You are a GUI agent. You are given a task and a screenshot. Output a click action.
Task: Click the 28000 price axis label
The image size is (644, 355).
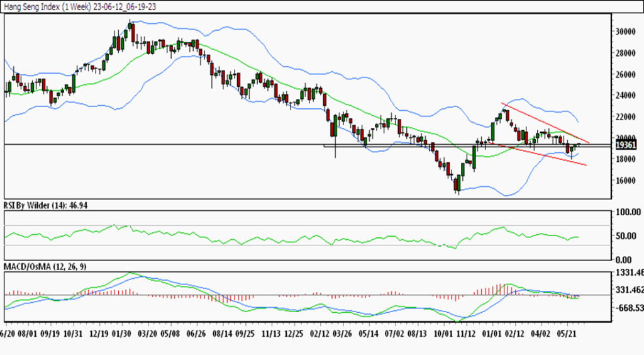[x=626, y=53]
